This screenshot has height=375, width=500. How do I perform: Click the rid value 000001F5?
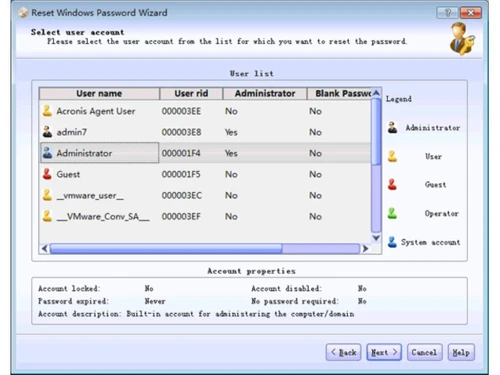(x=181, y=174)
